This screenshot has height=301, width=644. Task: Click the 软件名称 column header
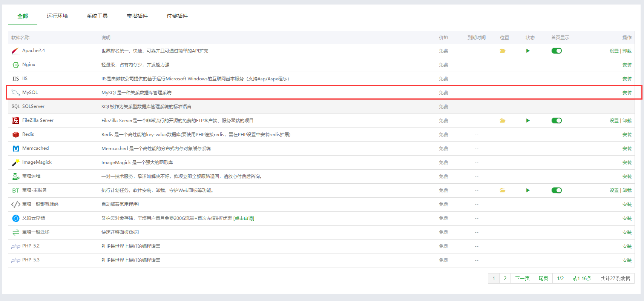tap(20, 38)
